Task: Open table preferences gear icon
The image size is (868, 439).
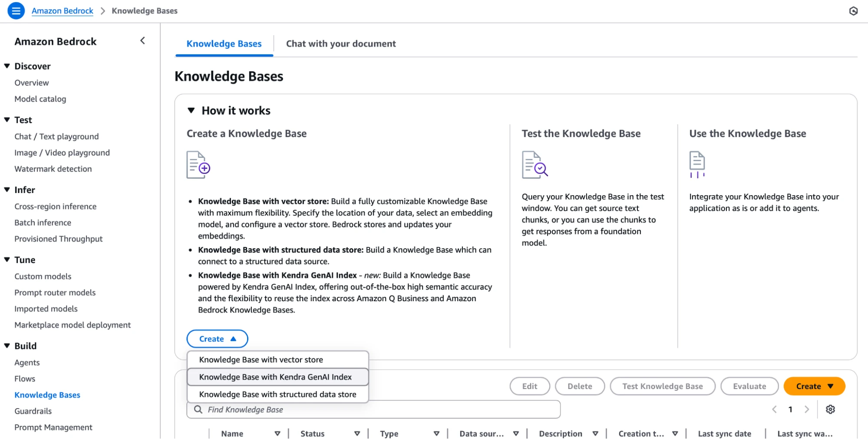Action: click(x=830, y=409)
